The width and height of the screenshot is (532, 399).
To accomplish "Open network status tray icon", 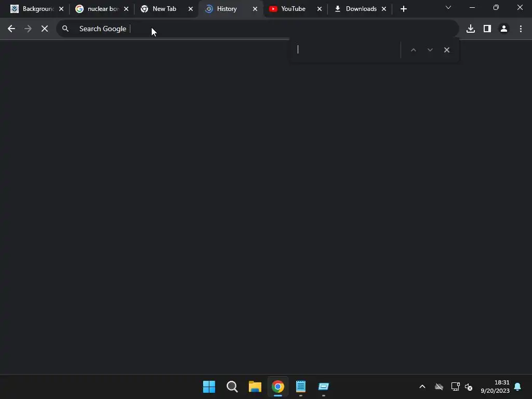I will tap(455, 387).
